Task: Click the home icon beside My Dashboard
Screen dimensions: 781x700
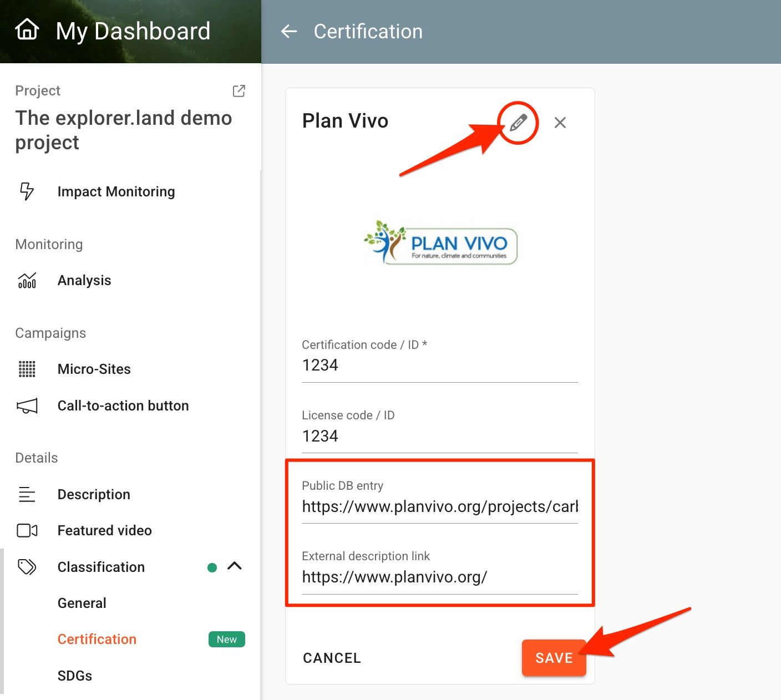Action: click(27, 30)
